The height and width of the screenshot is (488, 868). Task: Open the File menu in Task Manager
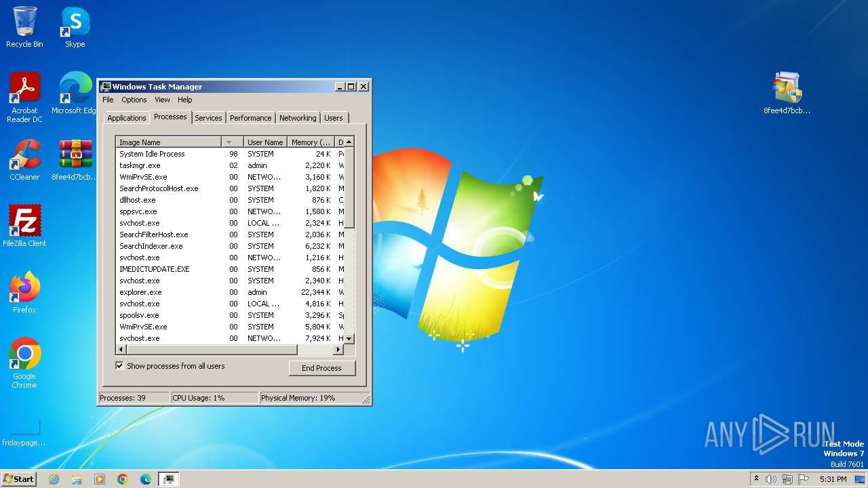point(108,100)
